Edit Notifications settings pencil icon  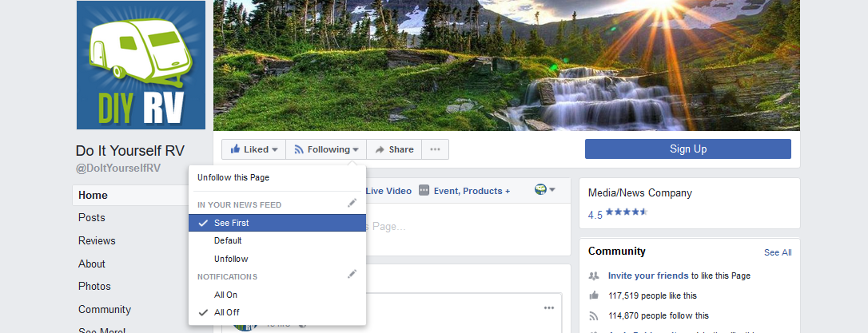[352, 274]
